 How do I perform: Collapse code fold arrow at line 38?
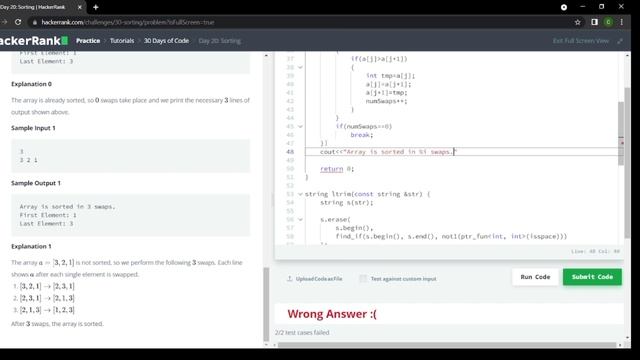click(300, 67)
